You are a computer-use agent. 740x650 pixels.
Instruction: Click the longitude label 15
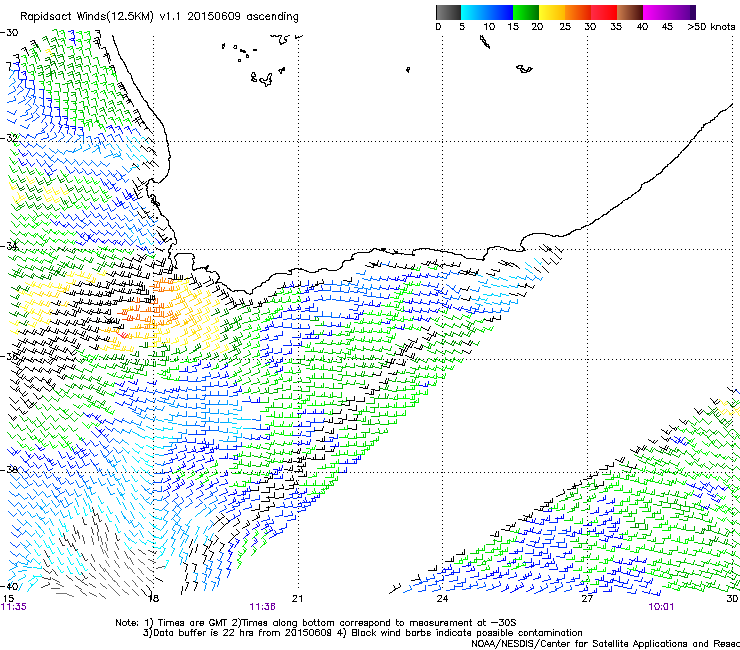coord(8,599)
